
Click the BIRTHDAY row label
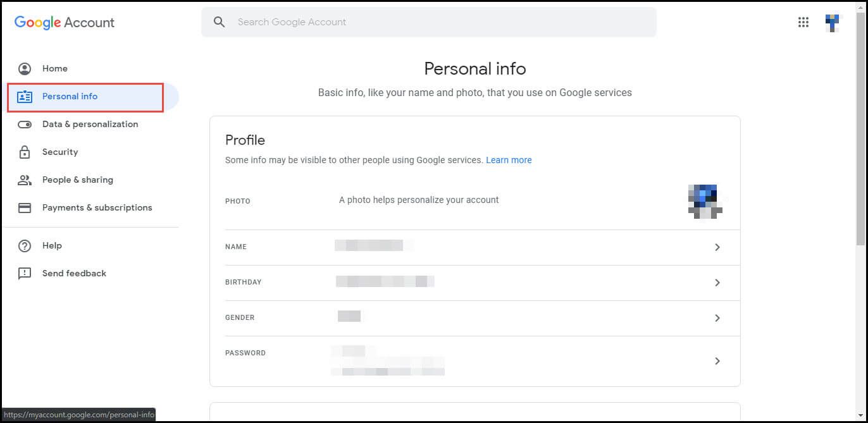click(x=244, y=282)
